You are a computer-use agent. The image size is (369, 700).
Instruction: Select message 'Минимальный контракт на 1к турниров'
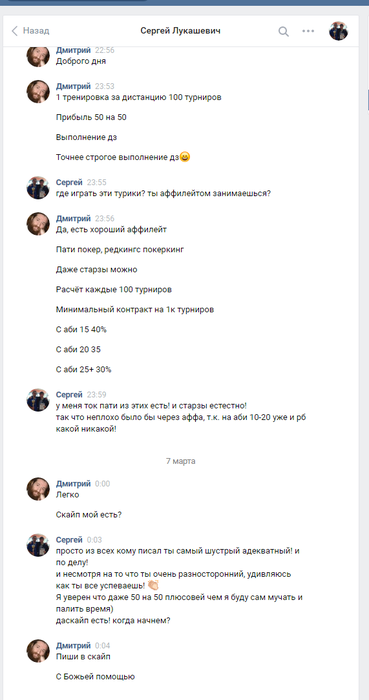pyautogui.click(x=135, y=309)
